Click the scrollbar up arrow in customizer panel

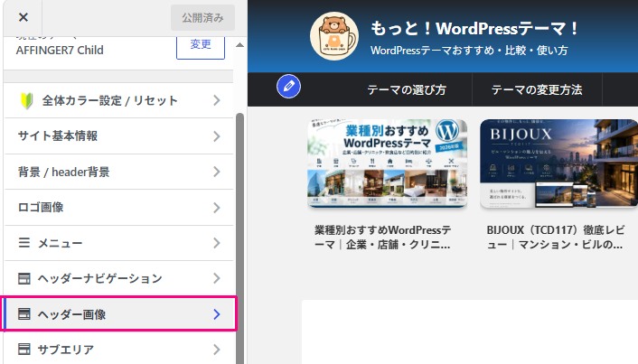coord(239,45)
